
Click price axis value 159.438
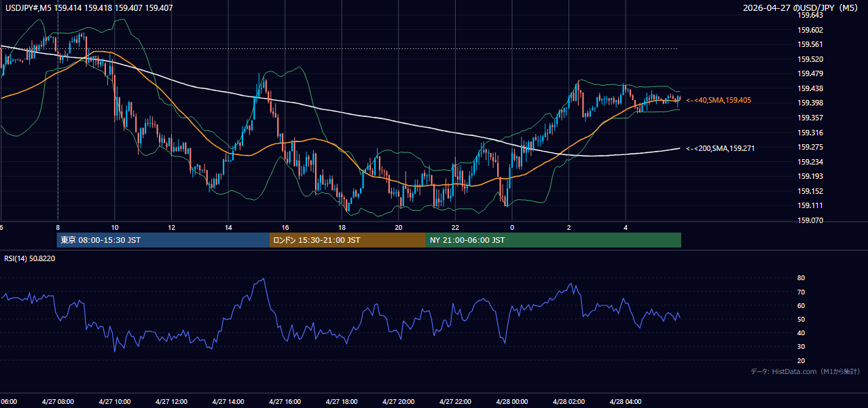(x=811, y=88)
